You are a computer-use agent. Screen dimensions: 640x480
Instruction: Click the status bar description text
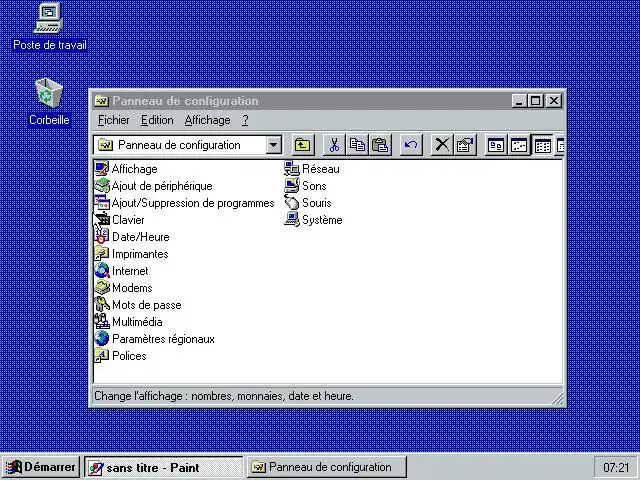[x=224, y=396]
